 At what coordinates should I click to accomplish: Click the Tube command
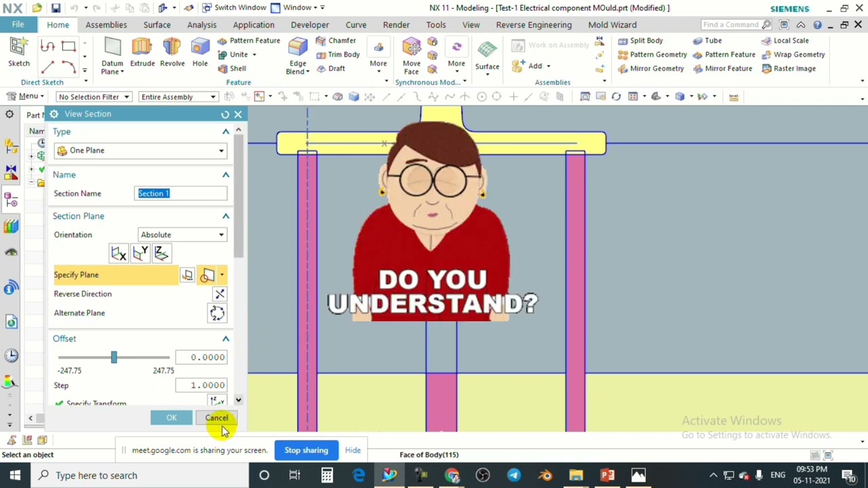click(x=707, y=41)
